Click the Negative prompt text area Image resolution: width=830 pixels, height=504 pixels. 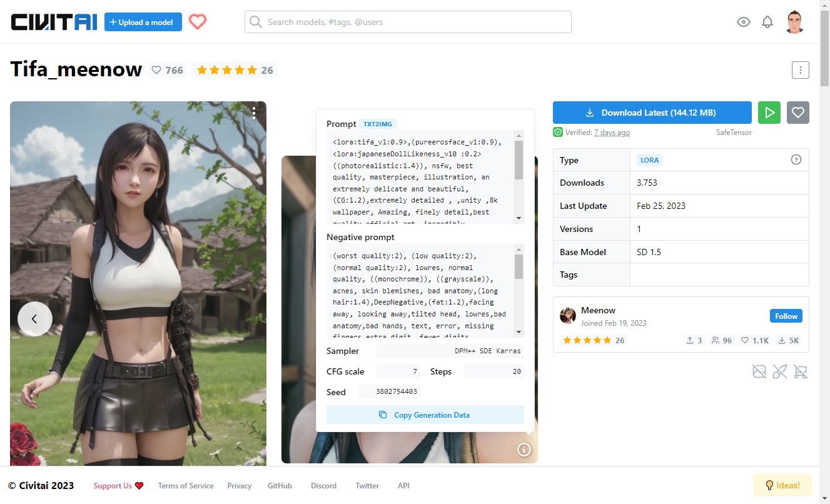point(420,291)
